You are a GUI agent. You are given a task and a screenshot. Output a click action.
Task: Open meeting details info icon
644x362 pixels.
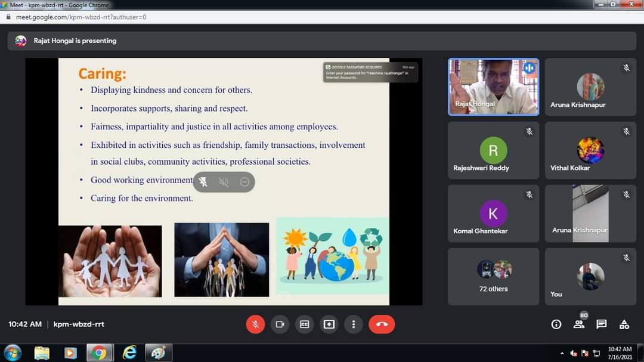tap(556, 324)
